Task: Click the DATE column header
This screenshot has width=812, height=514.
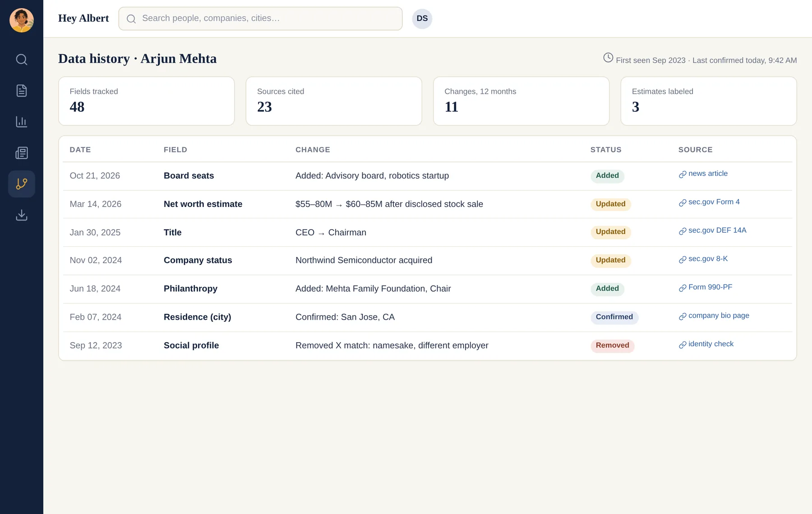Action: point(80,150)
